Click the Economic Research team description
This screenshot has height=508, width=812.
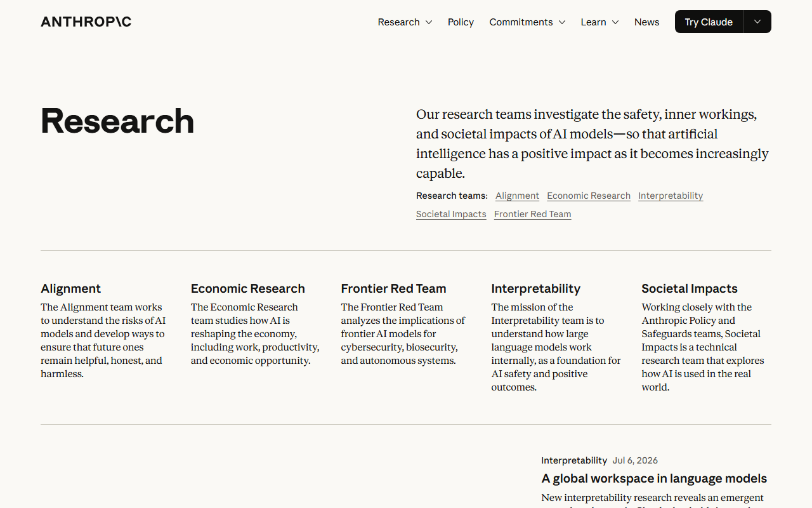click(255, 334)
